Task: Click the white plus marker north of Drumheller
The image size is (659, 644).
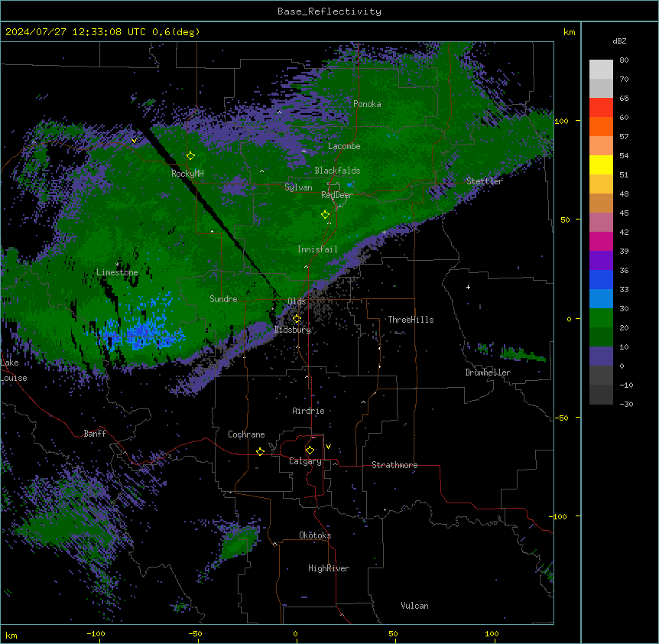Action: tap(468, 287)
